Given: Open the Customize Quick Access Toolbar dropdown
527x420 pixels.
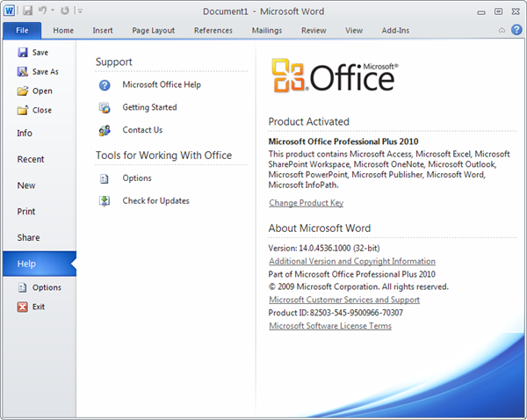Looking at the screenshot, I should 81,11.
